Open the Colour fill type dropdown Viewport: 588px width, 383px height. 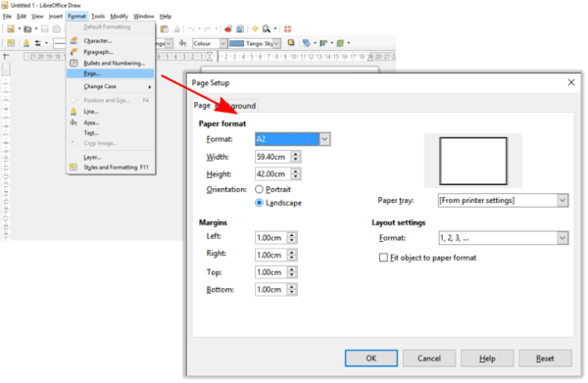tap(223, 43)
